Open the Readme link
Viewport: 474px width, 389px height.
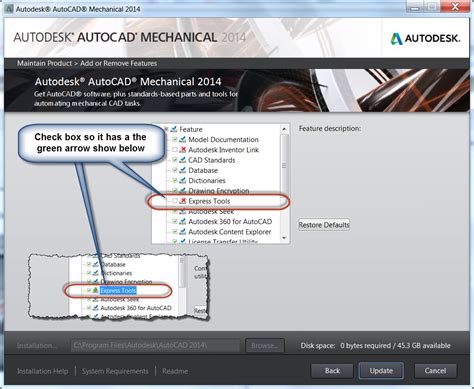(x=175, y=371)
